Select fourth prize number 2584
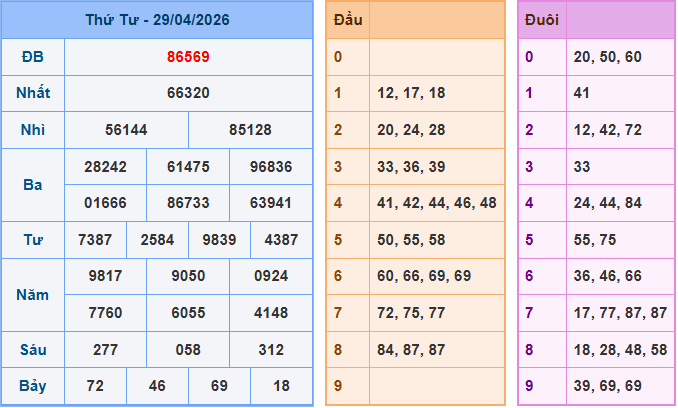 [157, 240]
